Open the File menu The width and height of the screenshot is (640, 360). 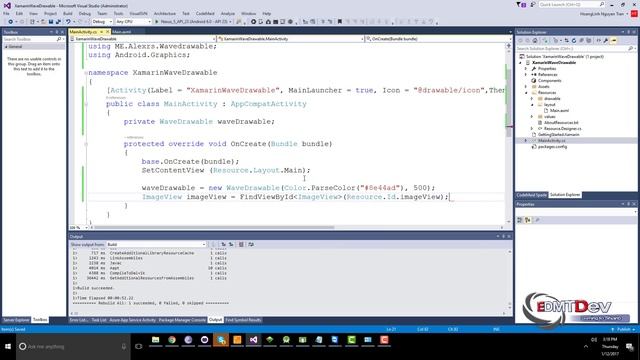point(6,13)
